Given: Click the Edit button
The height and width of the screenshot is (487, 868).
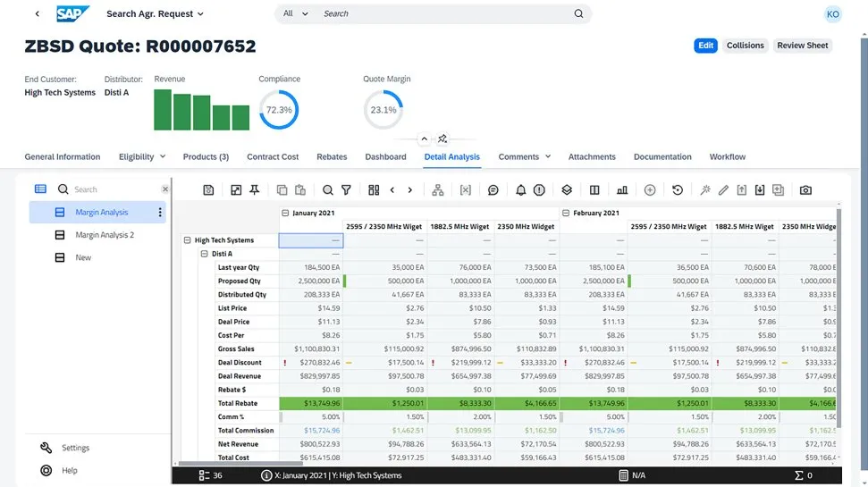Looking at the screenshot, I should (705, 46).
